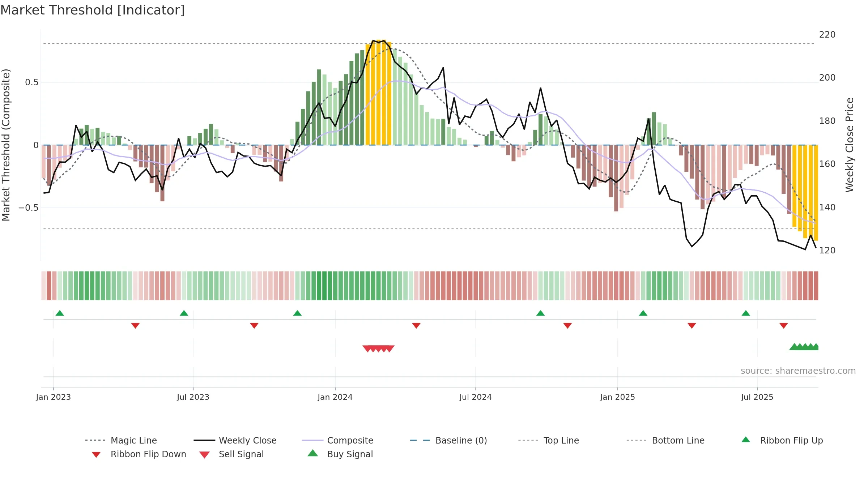The height and width of the screenshot is (488, 868).
Task: Click the 120 right axis price label
Action: tap(827, 251)
